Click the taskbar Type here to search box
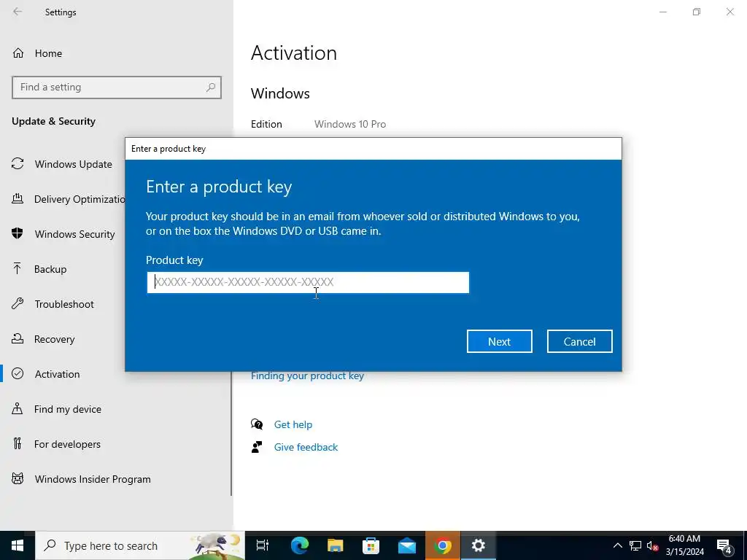The image size is (747, 560). [x=140, y=545]
